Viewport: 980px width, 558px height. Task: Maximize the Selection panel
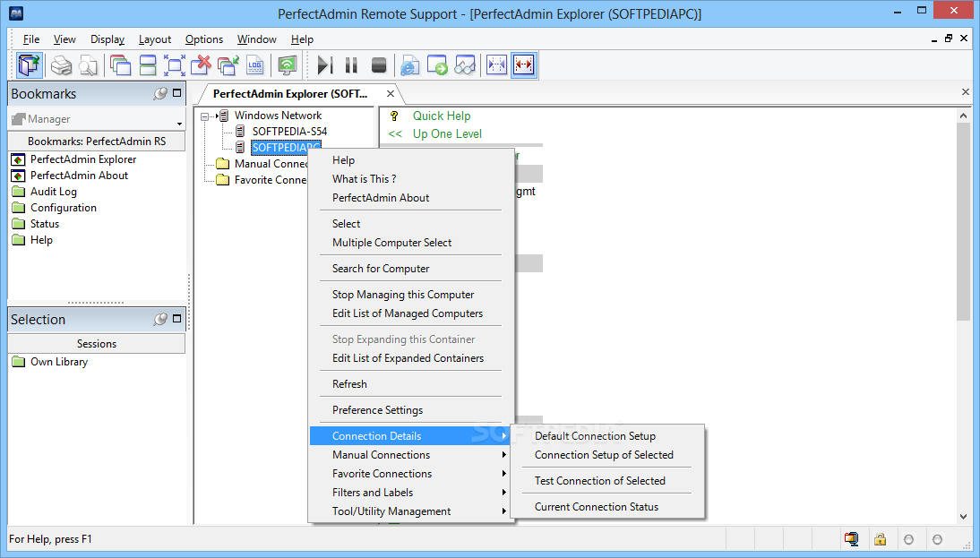point(176,318)
